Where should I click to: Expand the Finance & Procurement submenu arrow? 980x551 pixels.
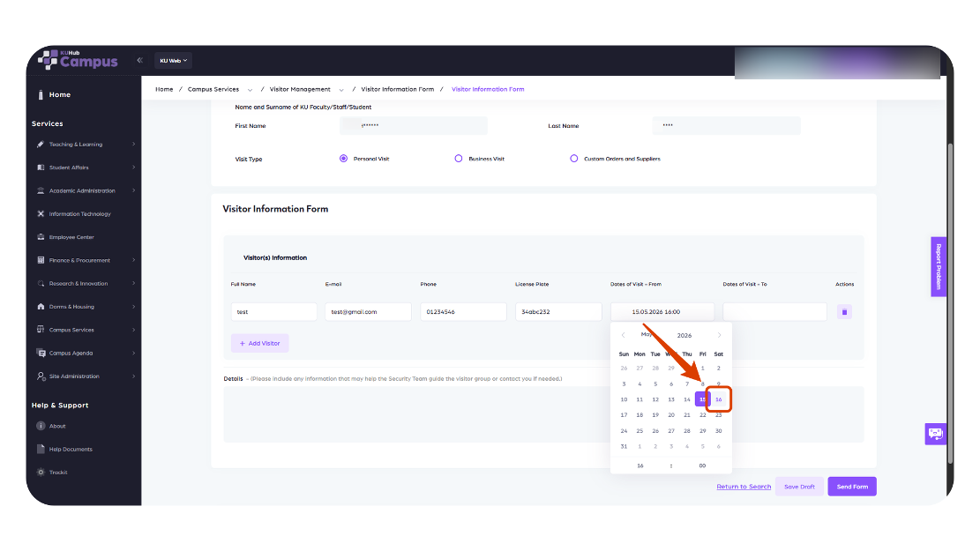pos(134,260)
